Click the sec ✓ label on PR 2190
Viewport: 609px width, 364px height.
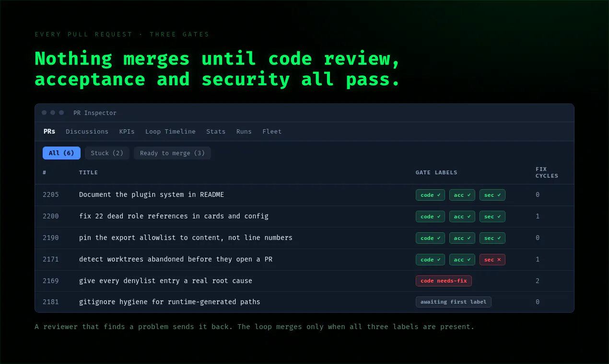pyautogui.click(x=492, y=238)
